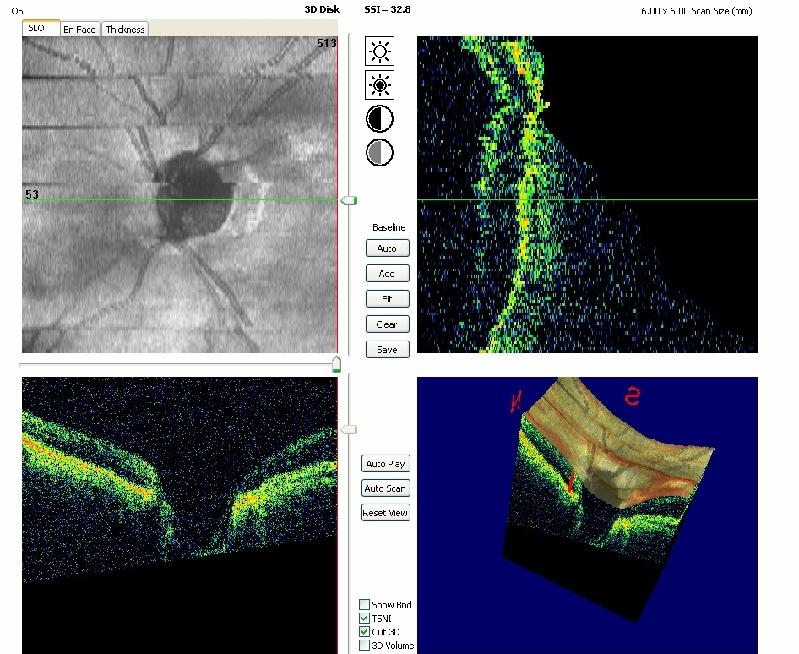Click the horizontal slider handle below SLO image
Screen dimensions: 799x654
(335, 364)
